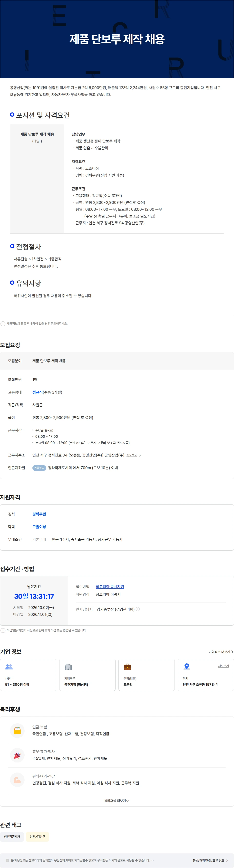The image size is (234, 868).
Task: Click the 사원급 position level text
Action: click(38, 405)
